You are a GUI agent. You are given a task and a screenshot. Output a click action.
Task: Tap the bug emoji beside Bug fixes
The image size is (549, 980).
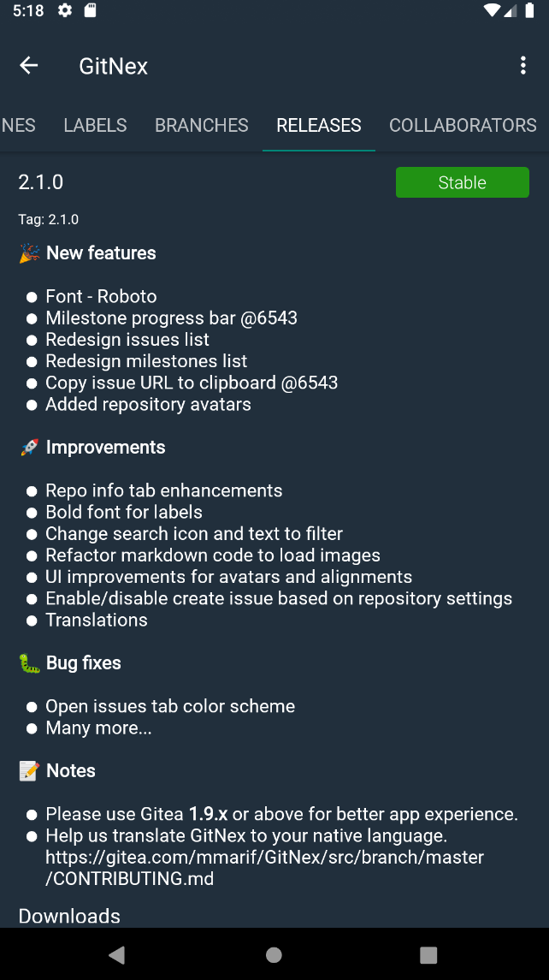[x=29, y=663]
